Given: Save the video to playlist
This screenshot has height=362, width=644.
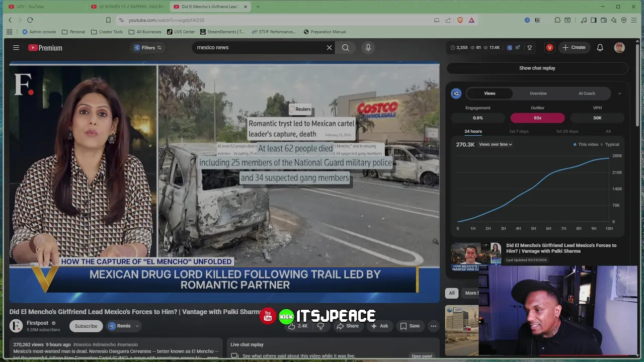Looking at the screenshot, I should click(410, 326).
